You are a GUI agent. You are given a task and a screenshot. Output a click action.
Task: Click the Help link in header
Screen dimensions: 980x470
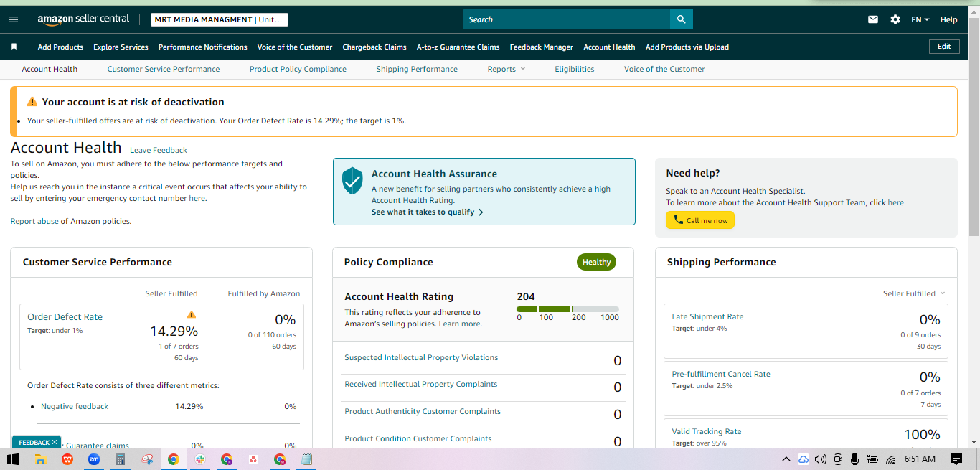click(948, 19)
